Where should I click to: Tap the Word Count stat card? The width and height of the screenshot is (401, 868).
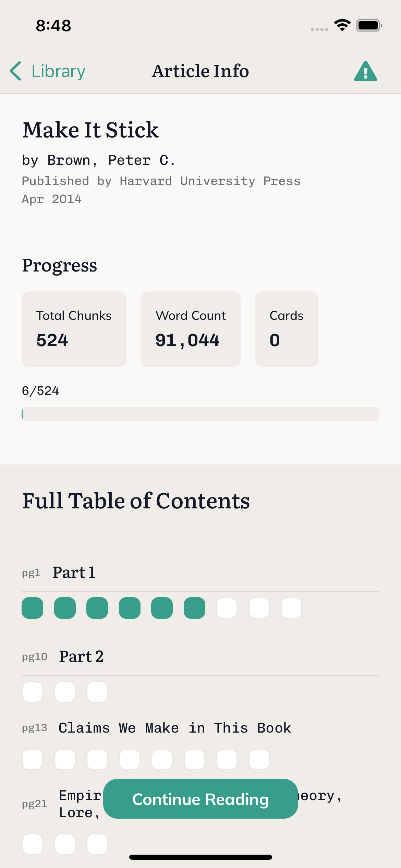coord(191,329)
